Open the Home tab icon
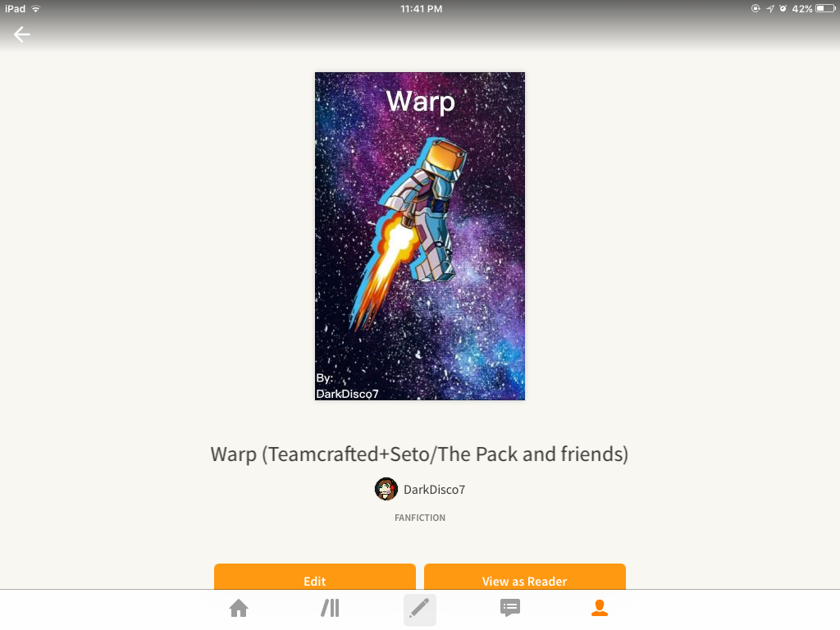The height and width of the screenshot is (630, 840). [x=239, y=608]
